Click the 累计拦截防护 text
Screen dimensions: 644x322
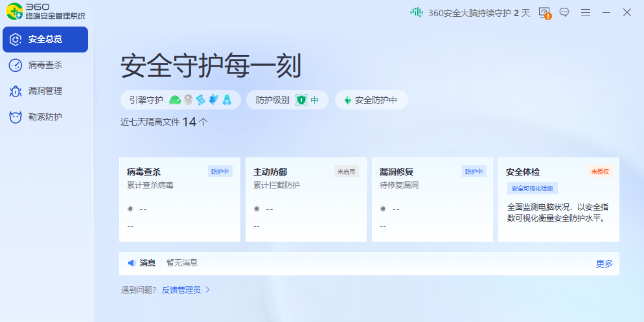tap(277, 185)
